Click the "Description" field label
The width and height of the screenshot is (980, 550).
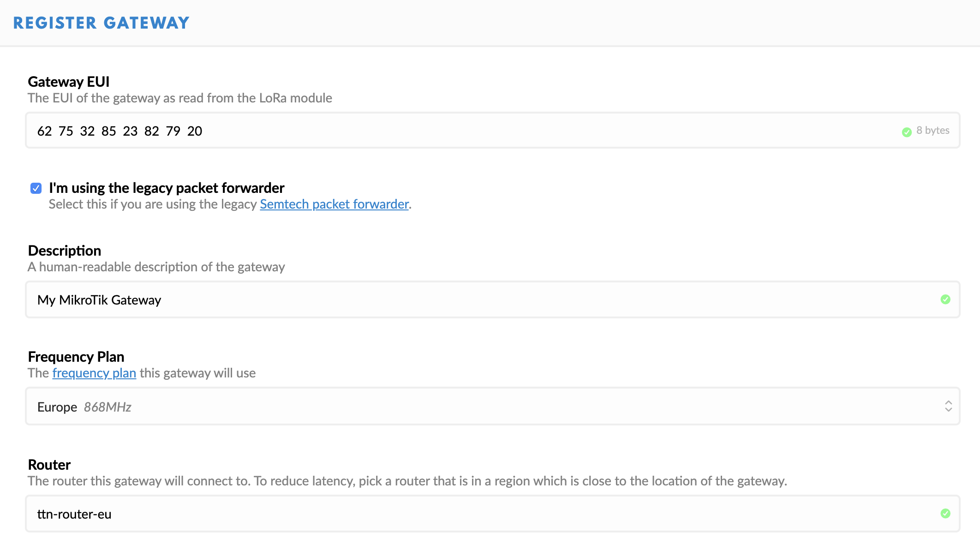point(64,251)
